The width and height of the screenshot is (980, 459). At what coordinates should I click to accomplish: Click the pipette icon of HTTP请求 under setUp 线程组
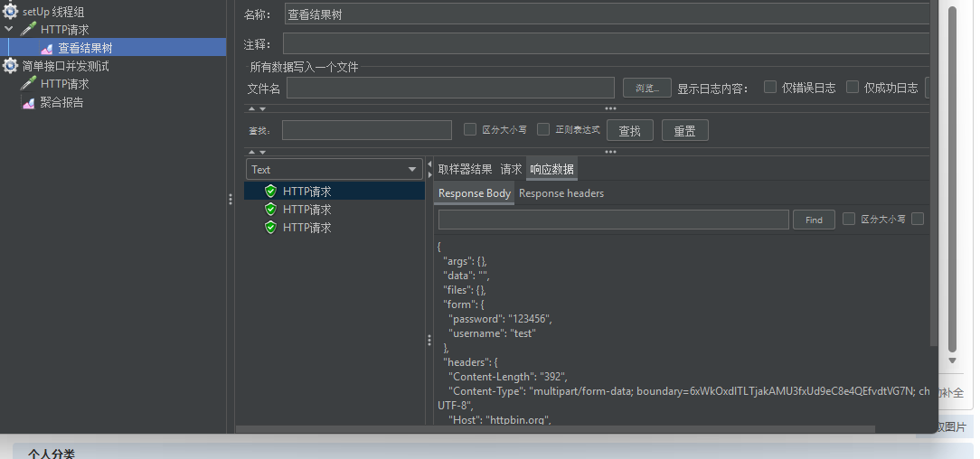pos(28,29)
